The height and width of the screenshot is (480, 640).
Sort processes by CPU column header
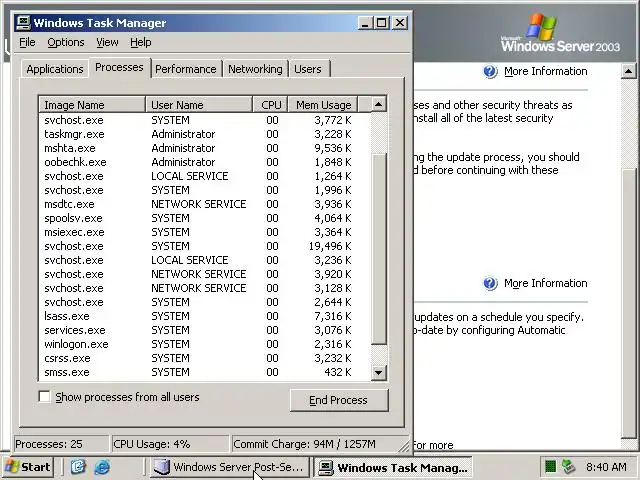pyautogui.click(x=270, y=105)
